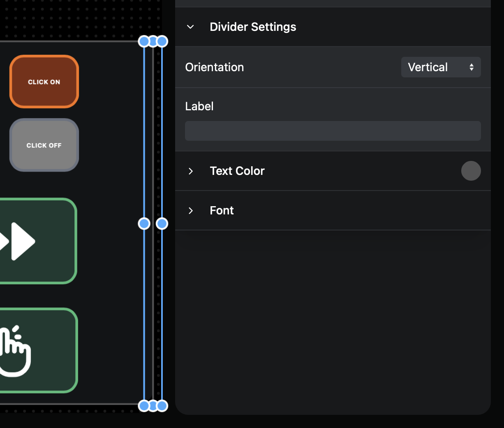Image resolution: width=504 pixels, height=428 pixels.
Task: Grab the top-left selection handle of divider
Action: point(144,41)
